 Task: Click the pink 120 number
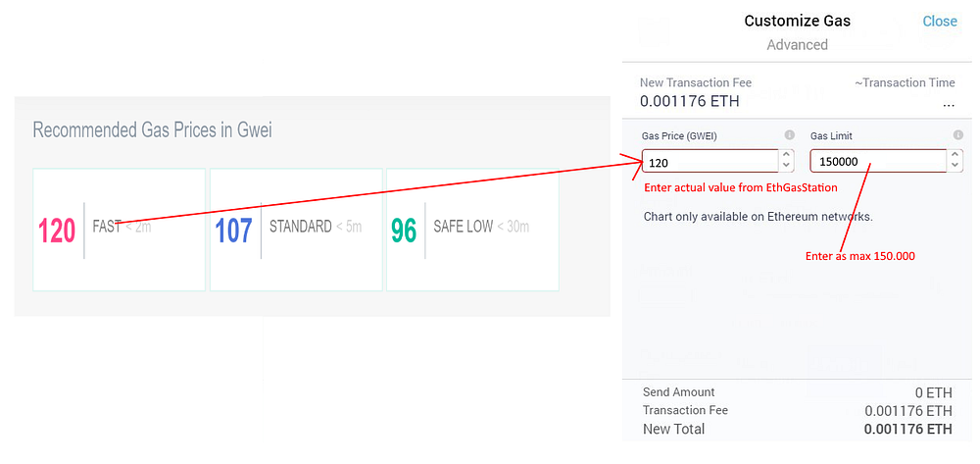57,231
